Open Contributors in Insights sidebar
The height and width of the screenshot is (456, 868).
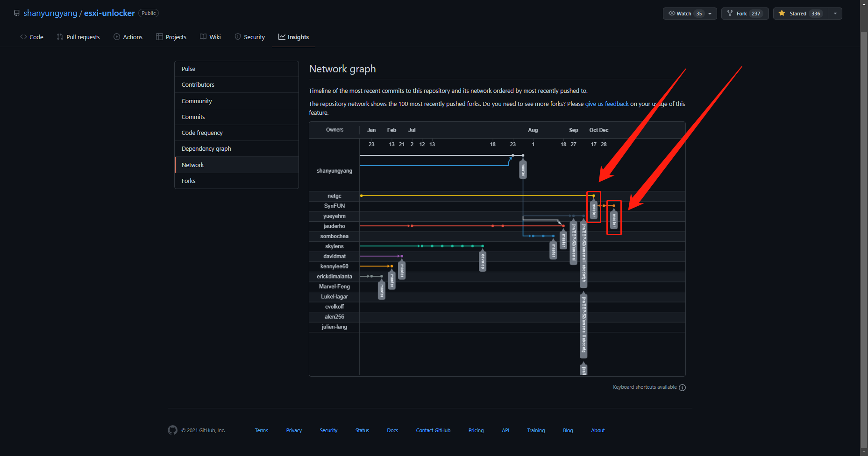click(236, 84)
